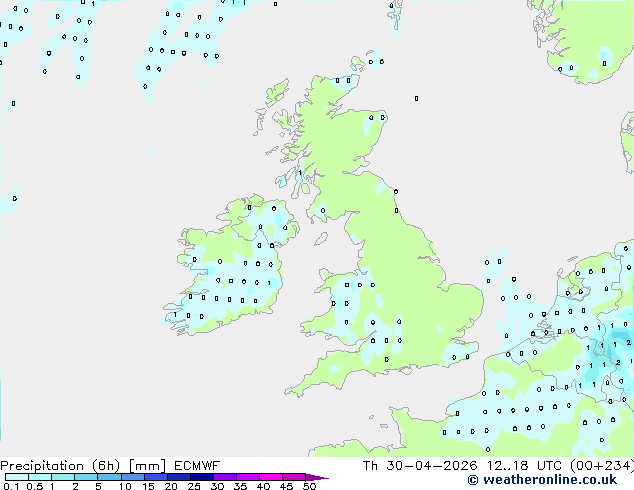
Task: Click the 2–5 mm legend swatch
Action: (x=86, y=477)
